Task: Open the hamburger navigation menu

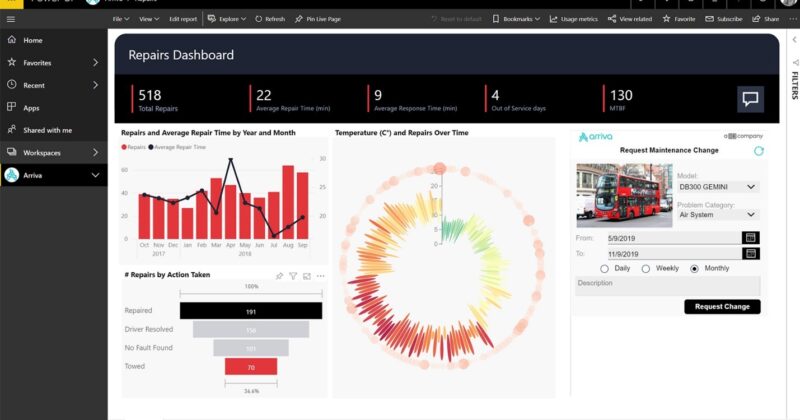Action: 11,19
